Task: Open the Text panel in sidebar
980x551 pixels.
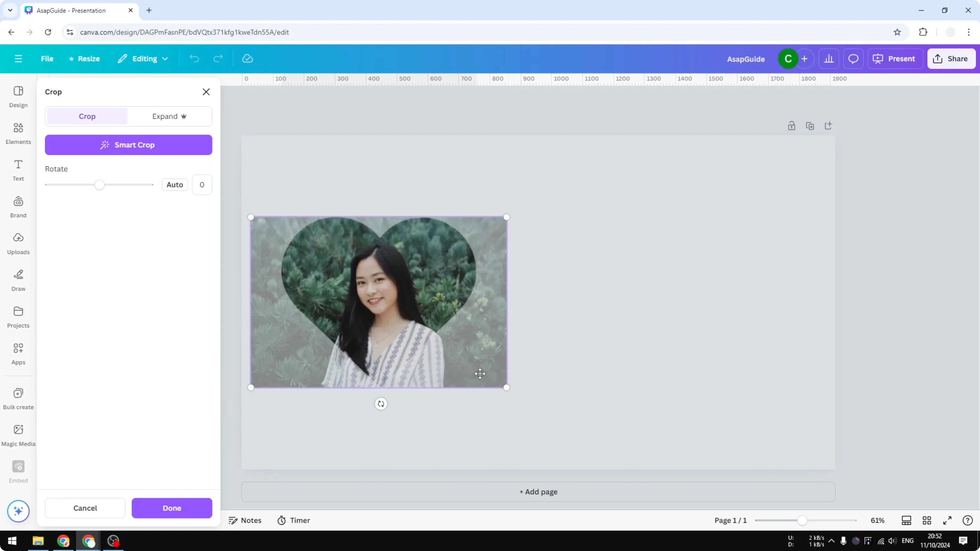Action: (x=18, y=170)
